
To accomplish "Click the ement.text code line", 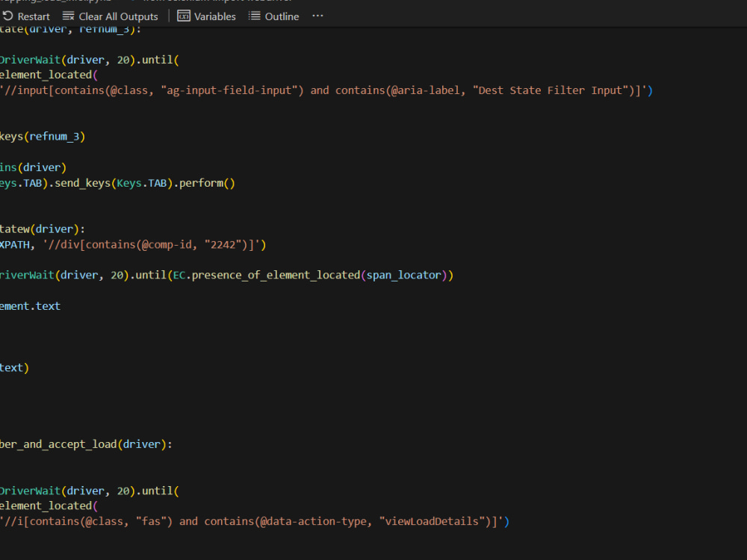I will click(30, 306).
